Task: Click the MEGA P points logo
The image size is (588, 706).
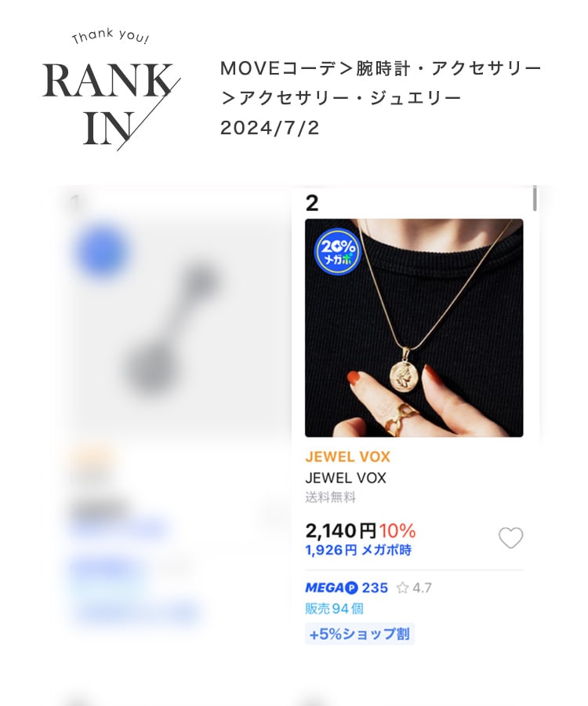Action: tap(332, 588)
